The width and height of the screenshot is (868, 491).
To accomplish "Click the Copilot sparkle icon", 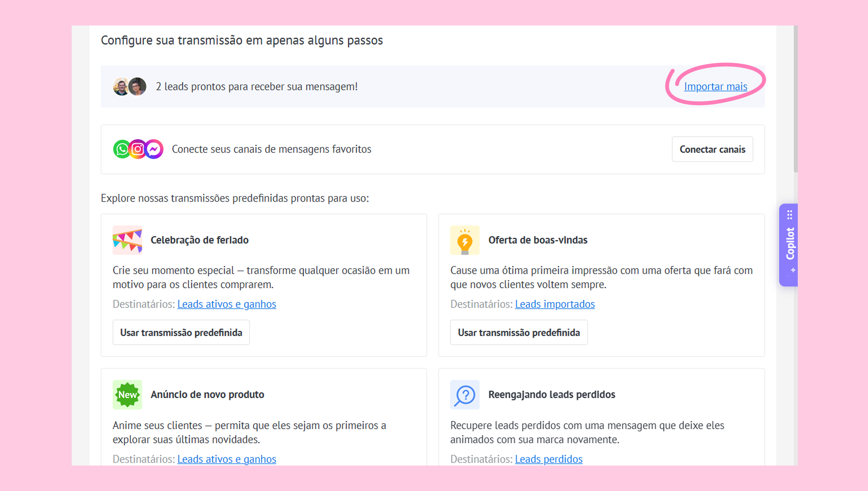I will (x=792, y=270).
